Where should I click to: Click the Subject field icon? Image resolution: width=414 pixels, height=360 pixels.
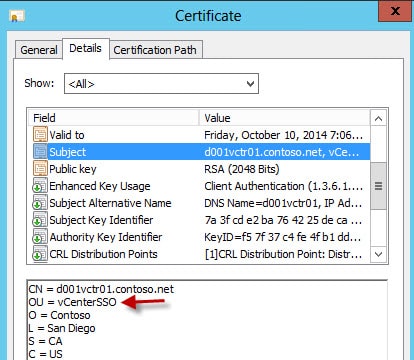pyautogui.click(x=40, y=152)
